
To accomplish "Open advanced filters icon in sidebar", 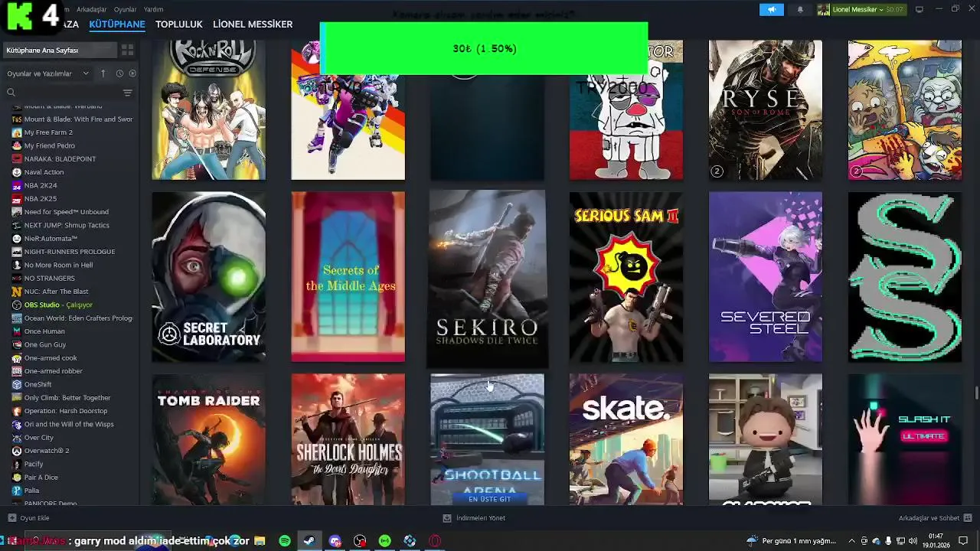I will 128,93.
